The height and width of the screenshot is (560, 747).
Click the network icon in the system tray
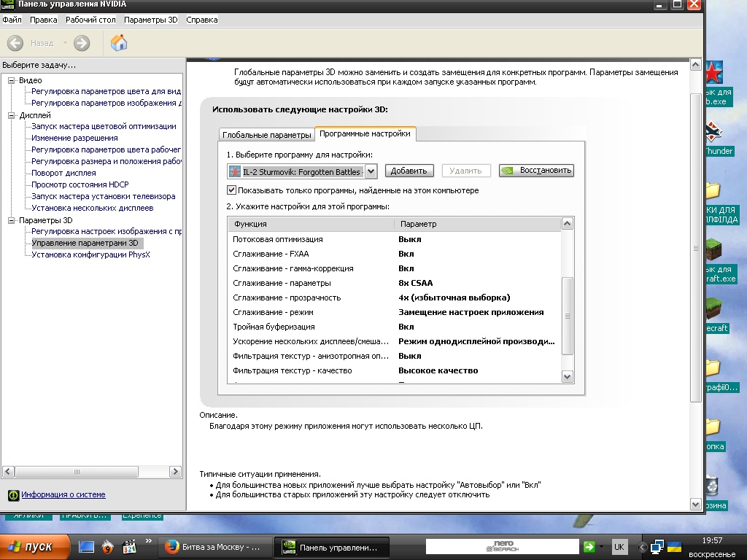point(657,547)
